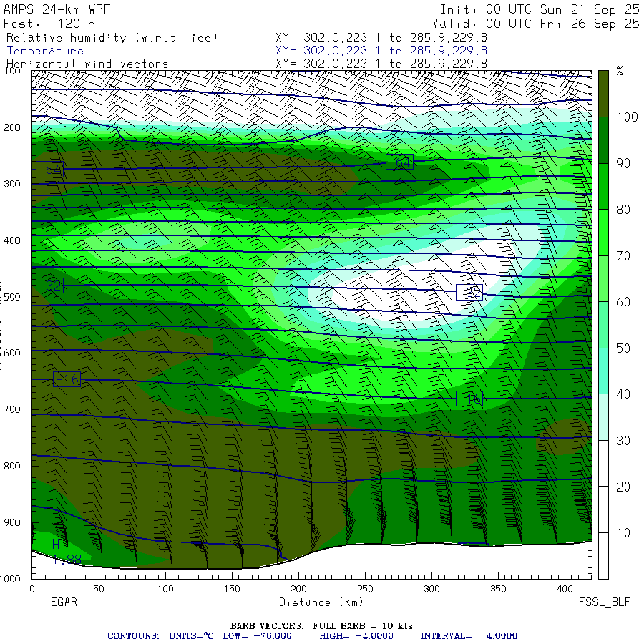Select the left-edge "-32" temperature contour label

(x=49, y=286)
